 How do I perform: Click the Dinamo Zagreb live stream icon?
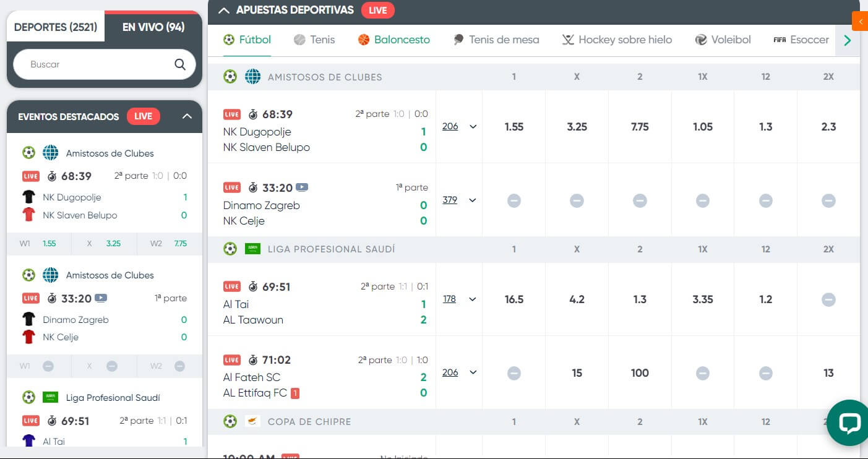coord(302,187)
